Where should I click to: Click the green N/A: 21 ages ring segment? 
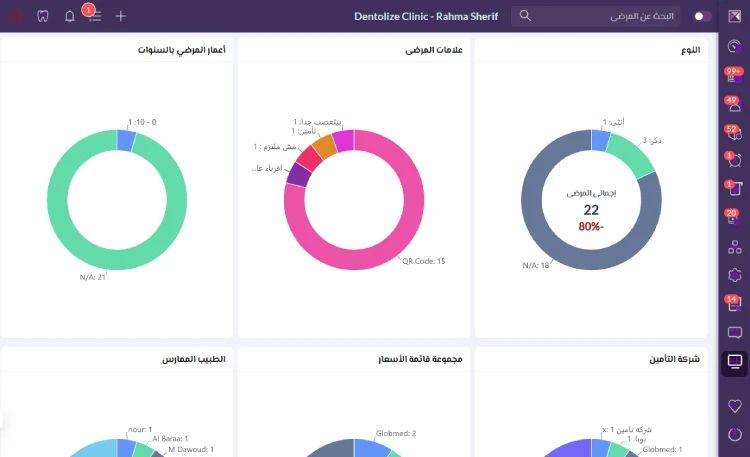(117, 259)
